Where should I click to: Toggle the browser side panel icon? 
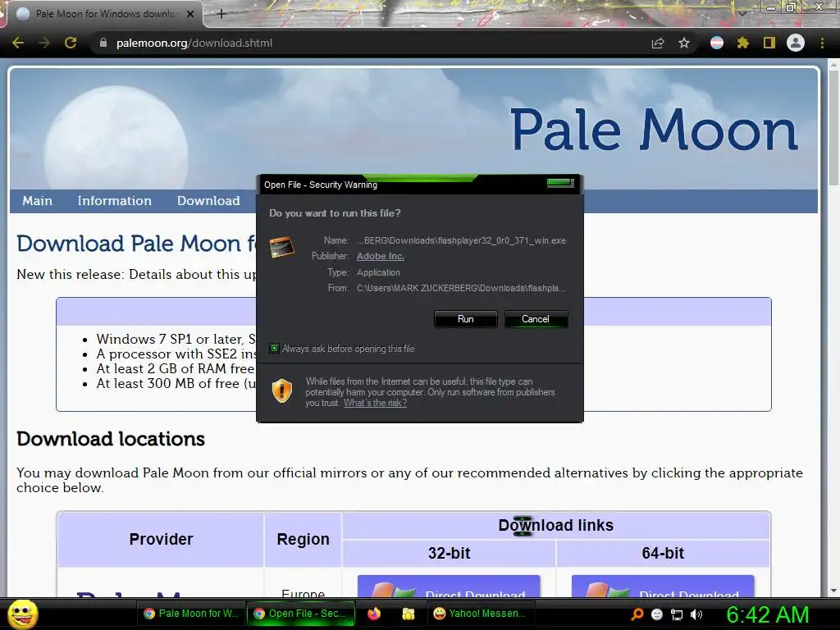(x=769, y=43)
